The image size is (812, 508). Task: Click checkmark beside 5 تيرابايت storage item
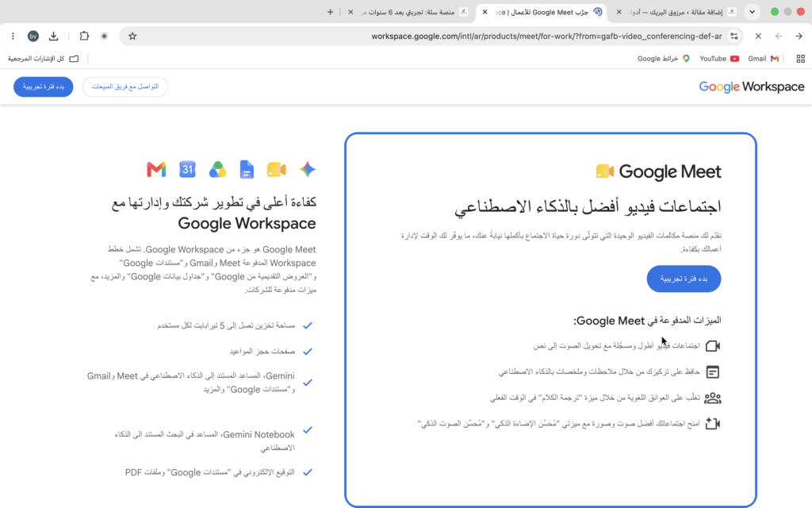(308, 325)
